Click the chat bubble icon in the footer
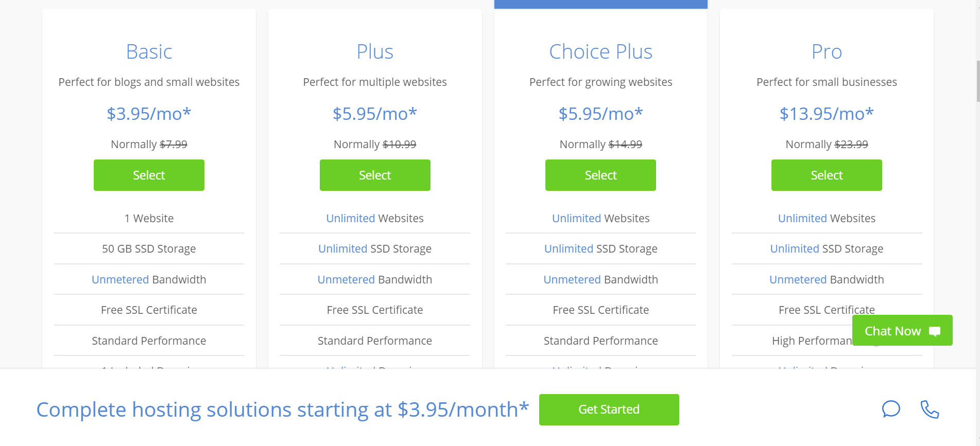The height and width of the screenshot is (446, 980). pos(891,409)
